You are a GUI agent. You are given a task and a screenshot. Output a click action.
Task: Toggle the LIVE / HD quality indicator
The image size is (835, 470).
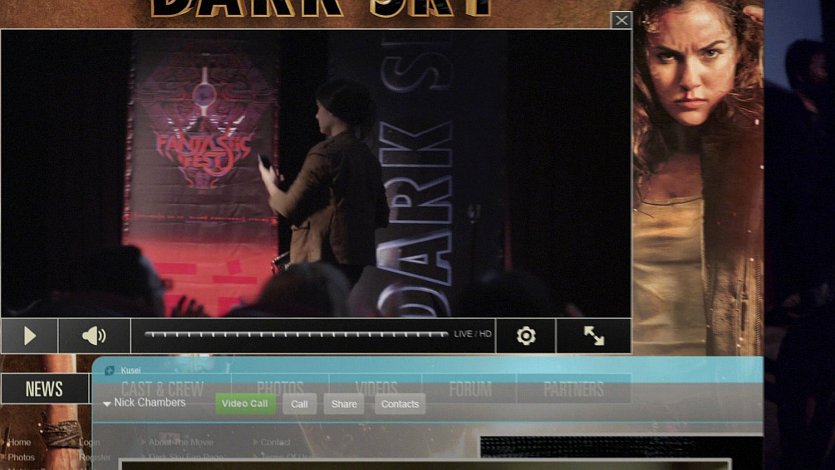pos(472,335)
